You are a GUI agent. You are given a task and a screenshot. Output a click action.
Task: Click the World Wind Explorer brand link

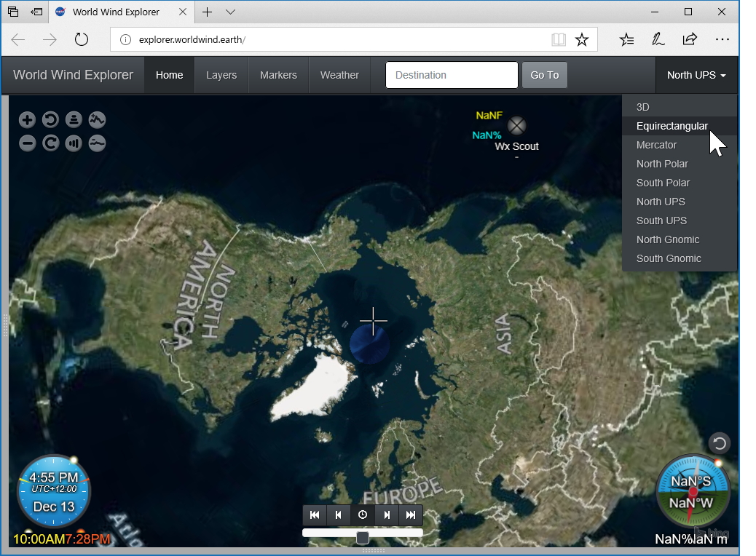pos(74,75)
